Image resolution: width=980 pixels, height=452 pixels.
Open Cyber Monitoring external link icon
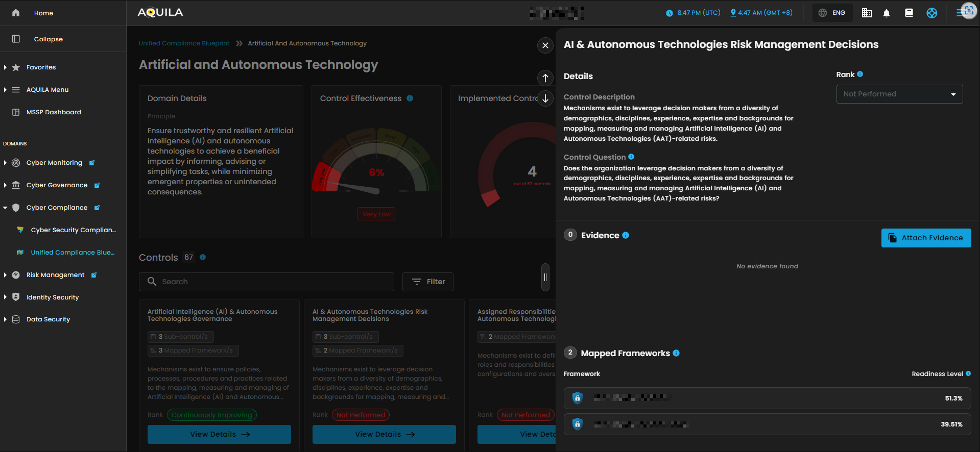tap(92, 163)
